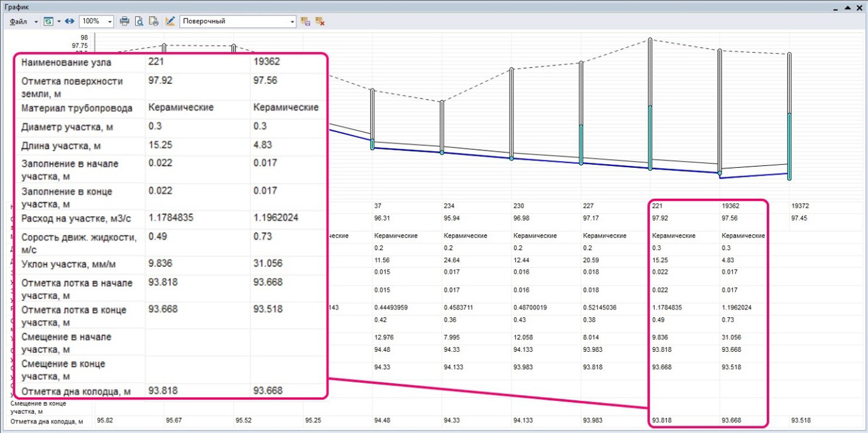Viewport: 868px width, 433px height.
Task: Click the save template icon
Action: pyautogui.click(x=306, y=21)
